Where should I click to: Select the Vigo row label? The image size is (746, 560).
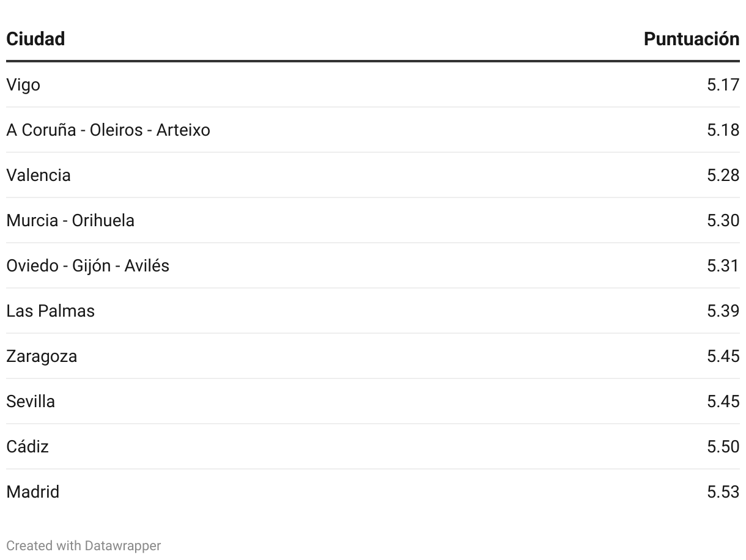[23, 85]
